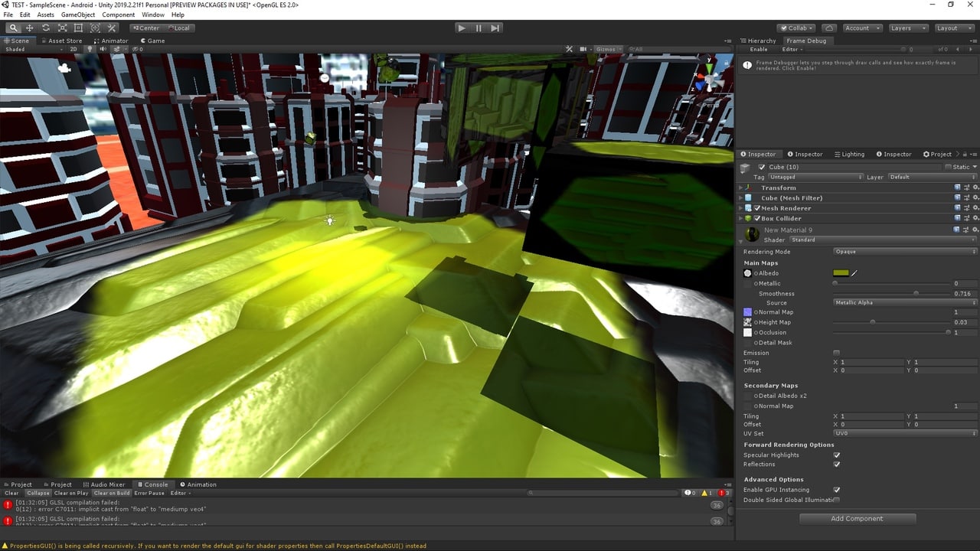Disable the Box Collider checkbox

pyautogui.click(x=757, y=218)
